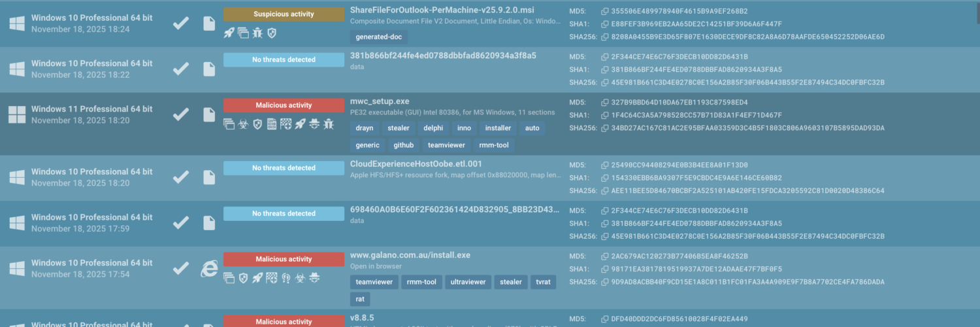
Task: Click file icon in CloudExperienceHostOobe row
Action: tap(209, 177)
